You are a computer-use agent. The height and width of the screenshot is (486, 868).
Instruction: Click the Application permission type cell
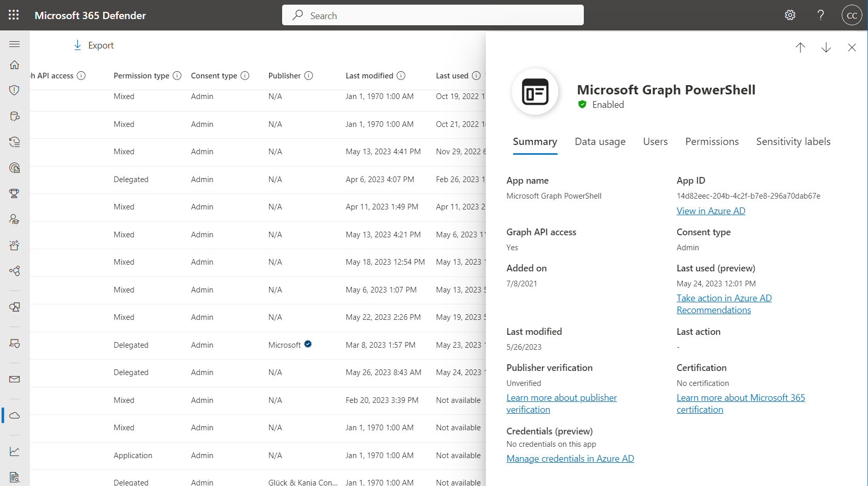pyautogui.click(x=133, y=456)
